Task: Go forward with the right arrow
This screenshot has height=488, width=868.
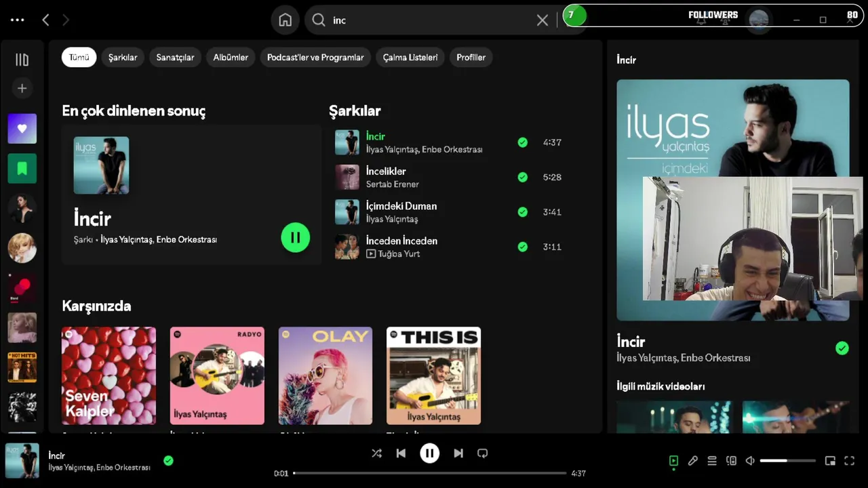Action: tap(66, 20)
